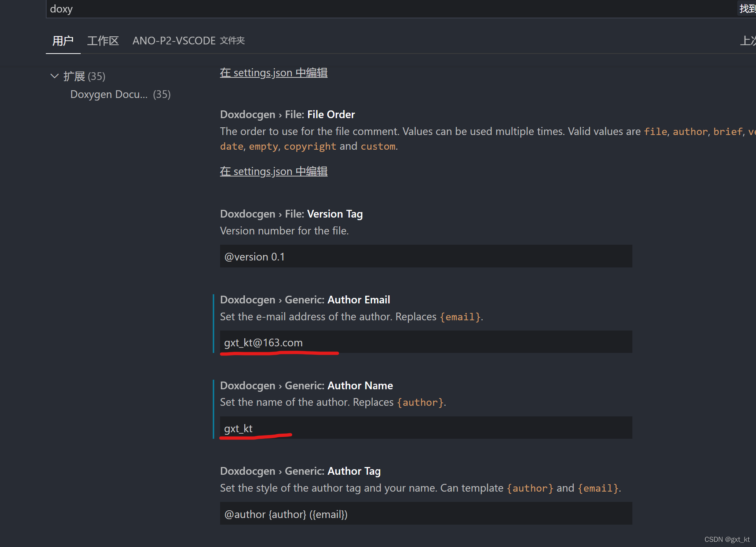Open 在 settings.json 中编辑 link under File Order
The image size is (756, 547).
[274, 171]
